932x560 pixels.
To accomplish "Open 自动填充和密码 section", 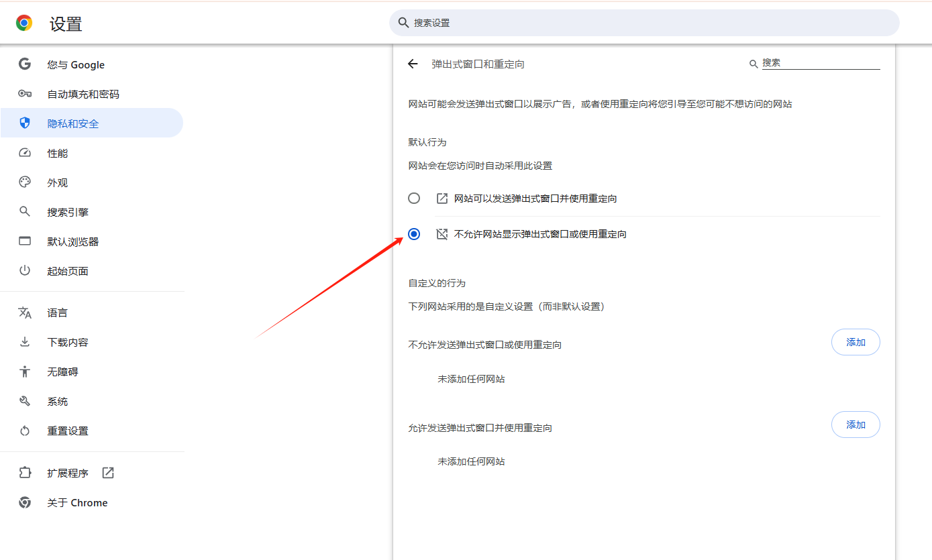I will pyautogui.click(x=92, y=95).
